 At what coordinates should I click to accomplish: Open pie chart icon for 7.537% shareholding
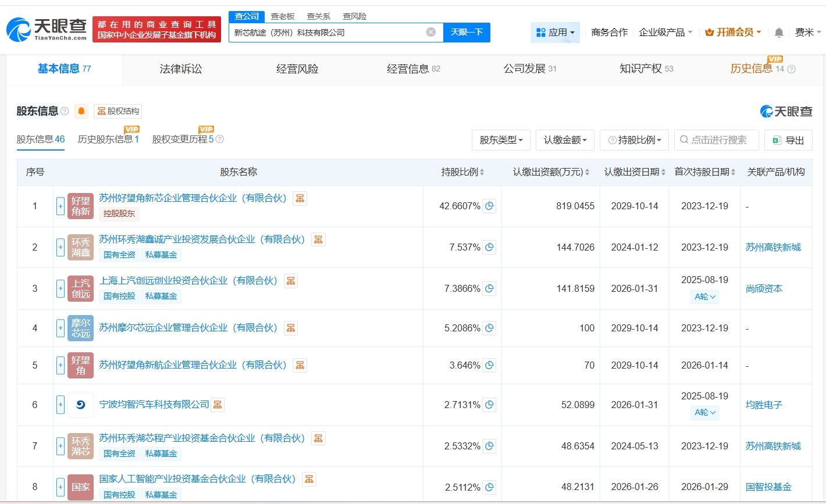(489, 247)
